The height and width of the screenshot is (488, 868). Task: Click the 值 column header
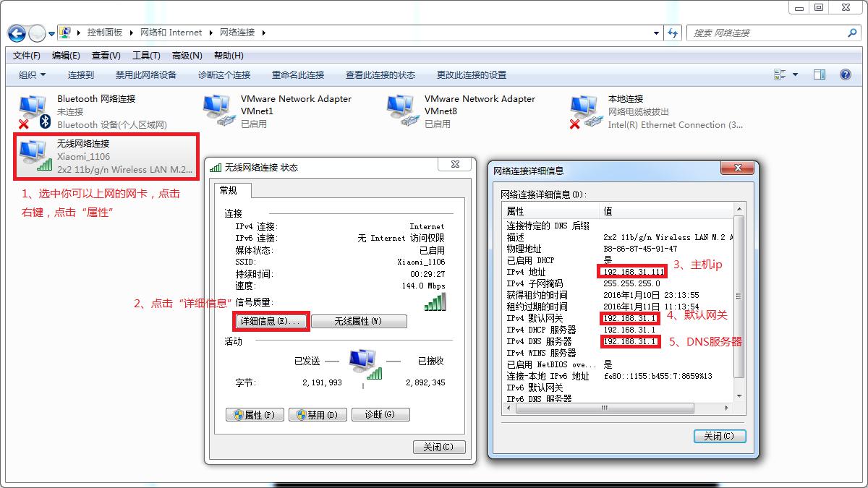pos(666,211)
